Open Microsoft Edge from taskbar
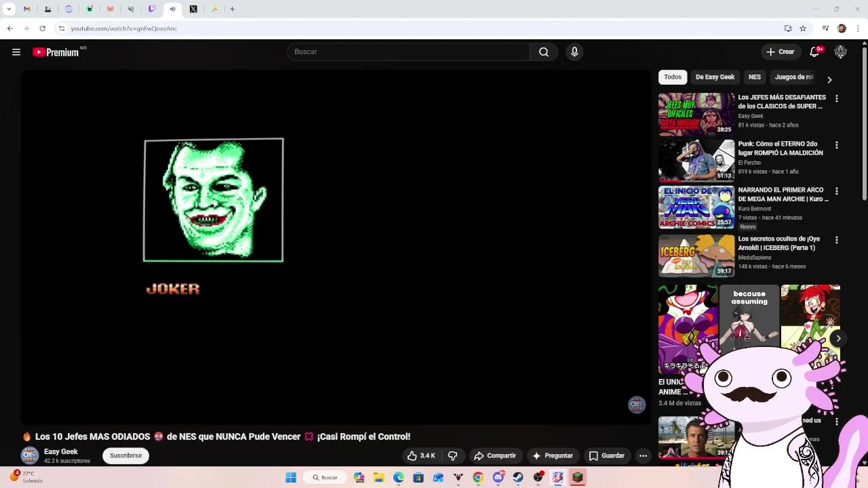The width and height of the screenshot is (868, 488). (x=399, y=478)
